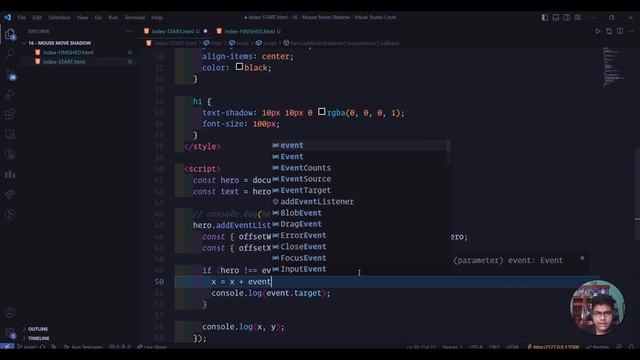Open the Prettier status bar item
The height and width of the screenshot is (360, 640).
click(x=598, y=347)
